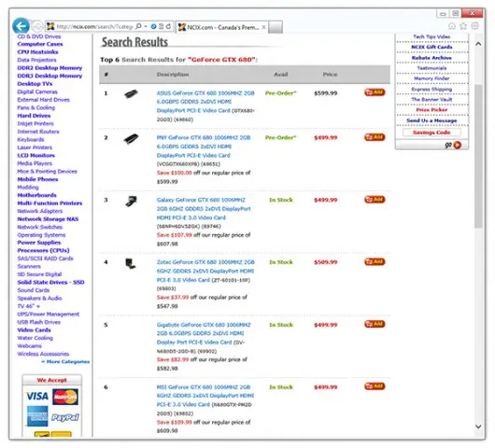This screenshot has width=495, height=448.
Task: Open Motherboards category
Action: [x=37, y=195]
